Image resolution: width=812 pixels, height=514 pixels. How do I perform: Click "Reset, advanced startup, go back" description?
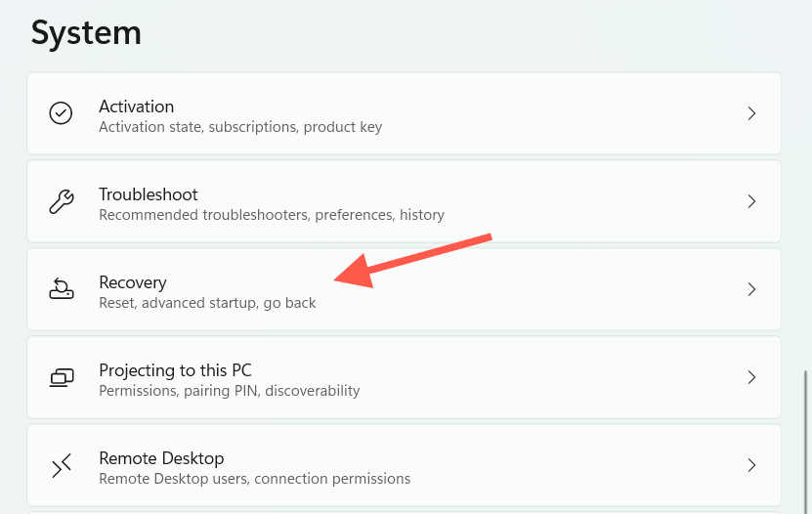click(x=207, y=303)
